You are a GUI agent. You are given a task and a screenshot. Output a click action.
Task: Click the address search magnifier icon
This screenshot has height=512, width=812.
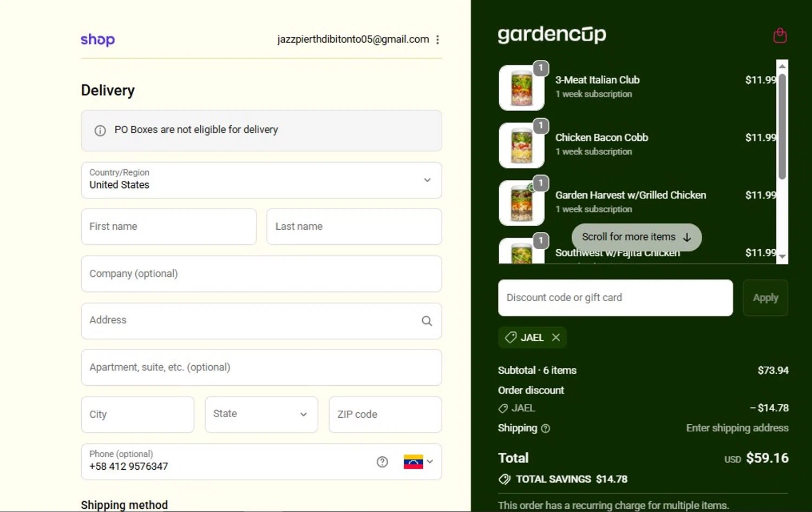pos(427,321)
